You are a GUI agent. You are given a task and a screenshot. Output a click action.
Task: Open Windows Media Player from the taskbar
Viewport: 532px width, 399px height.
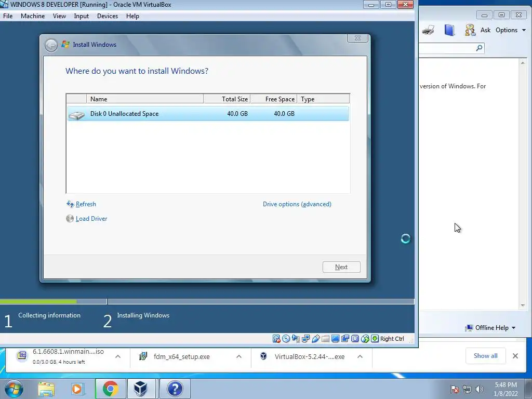[x=77, y=389]
